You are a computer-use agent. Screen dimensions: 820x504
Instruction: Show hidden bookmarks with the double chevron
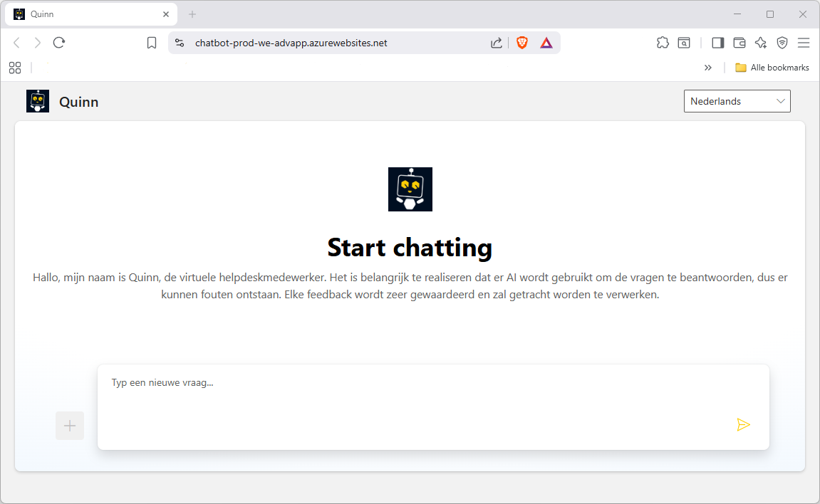(707, 68)
